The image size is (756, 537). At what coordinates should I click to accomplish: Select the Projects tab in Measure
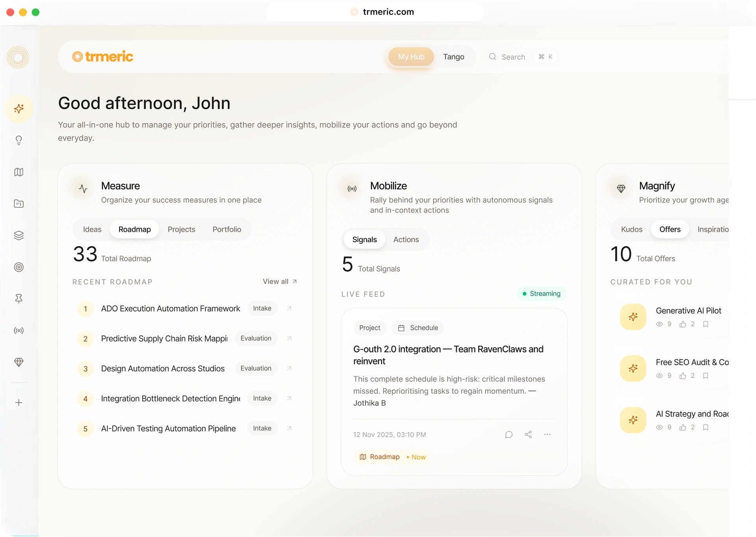182,229
